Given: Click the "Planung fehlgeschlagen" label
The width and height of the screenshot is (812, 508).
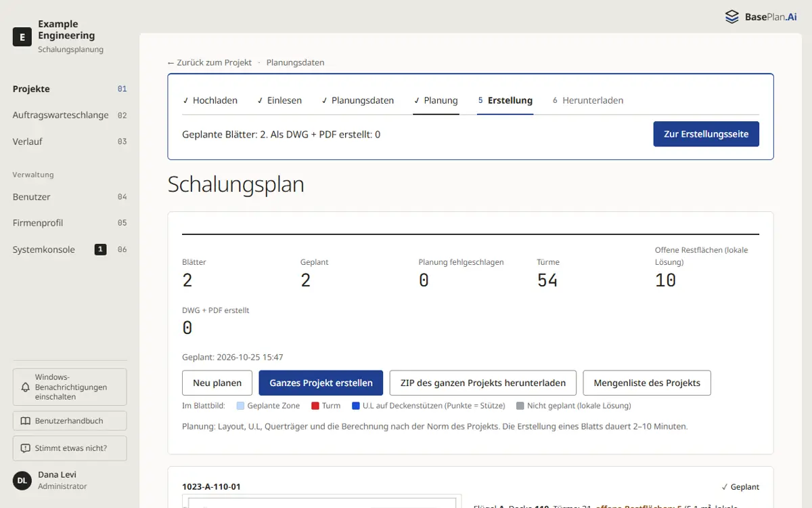Looking at the screenshot, I should [x=461, y=262].
